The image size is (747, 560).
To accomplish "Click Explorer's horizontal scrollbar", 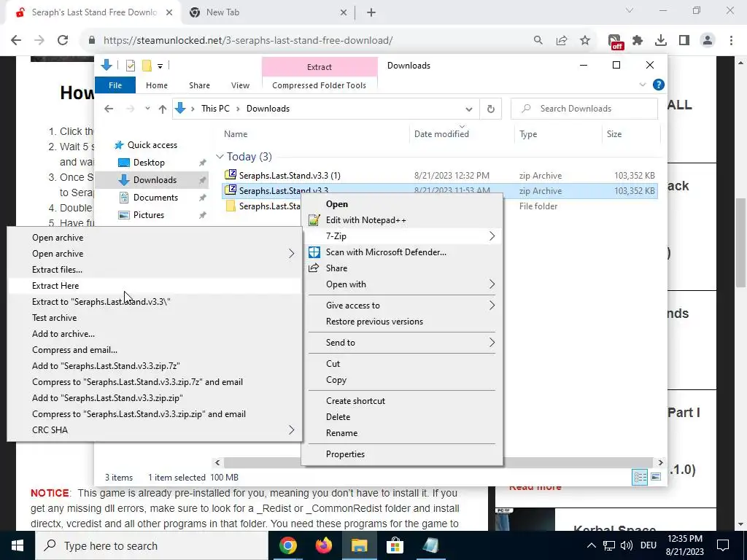I will pos(438,462).
